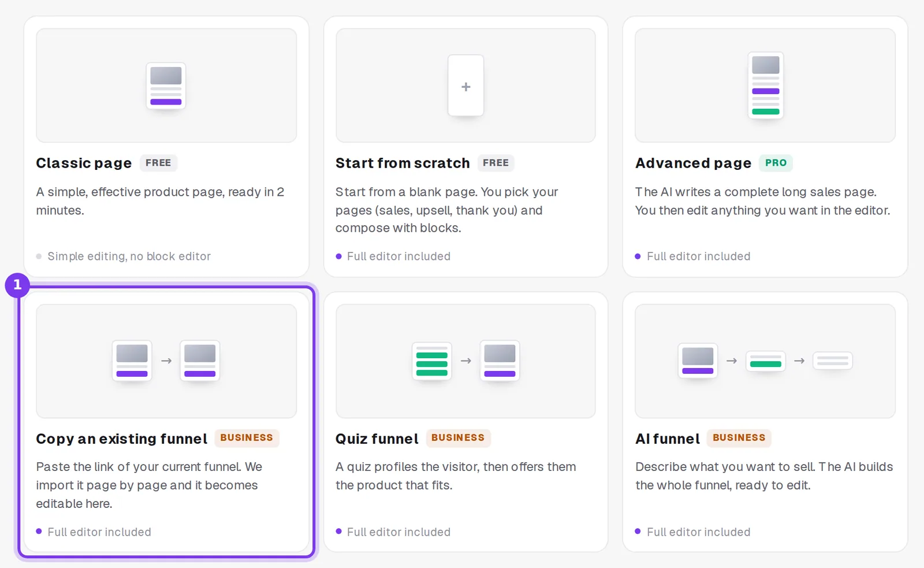
Task: Click the copied page icon after the arrow in Copy an existing funnel
Action: 200,361
